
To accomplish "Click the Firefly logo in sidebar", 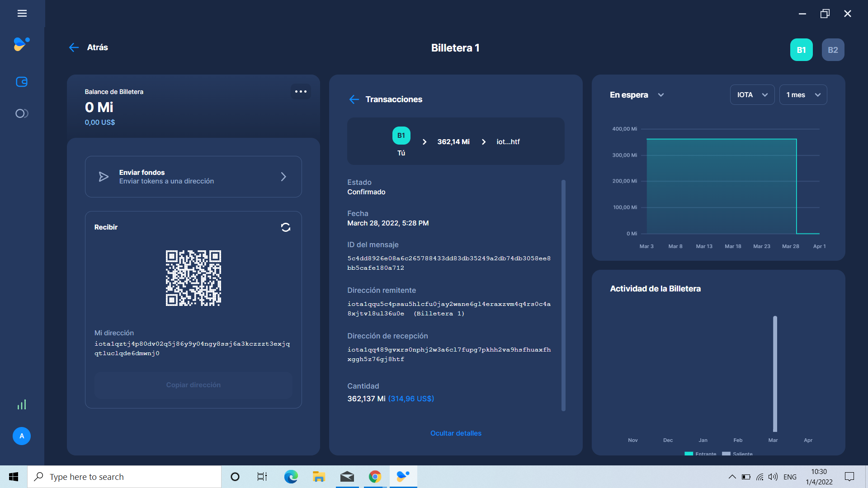I will pyautogui.click(x=22, y=44).
